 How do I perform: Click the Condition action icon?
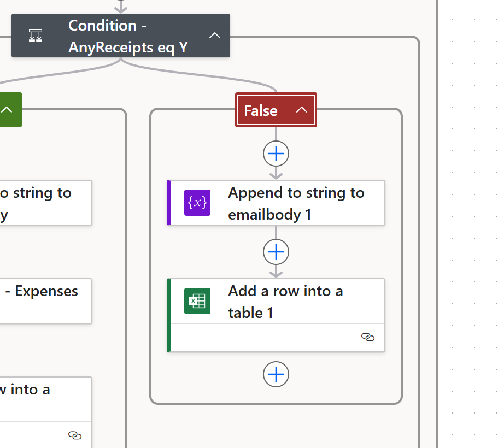coord(36,36)
